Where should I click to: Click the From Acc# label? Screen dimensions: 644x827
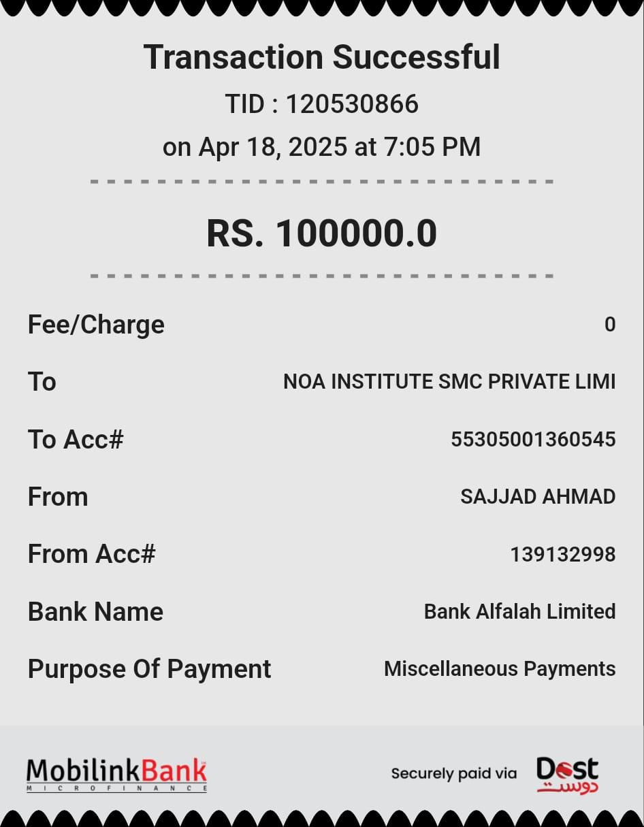pyautogui.click(x=91, y=554)
